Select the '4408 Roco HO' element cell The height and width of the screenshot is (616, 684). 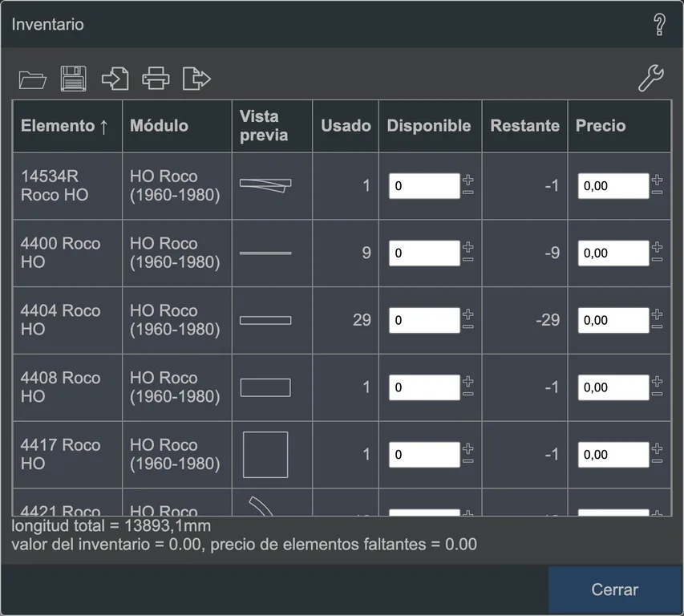67,387
